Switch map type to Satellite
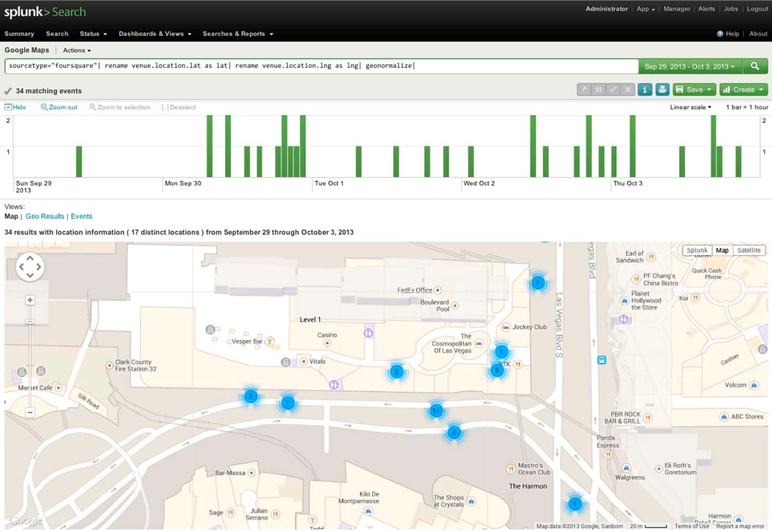 click(749, 251)
